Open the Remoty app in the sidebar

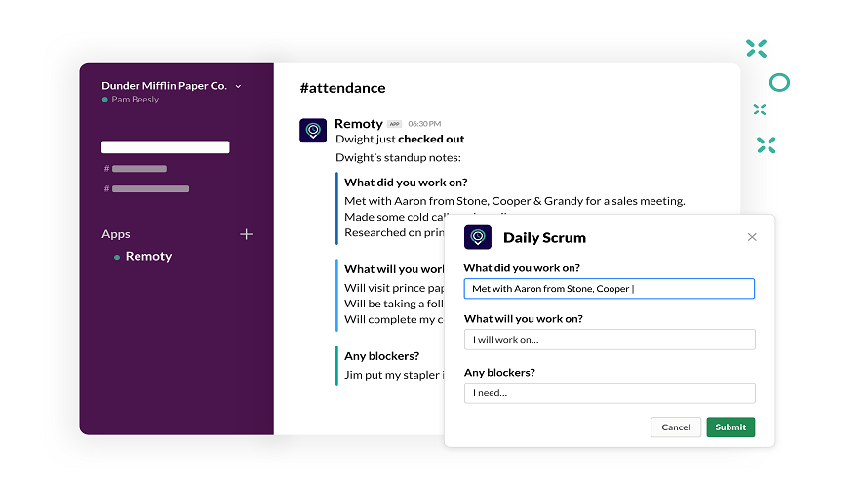click(x=148, y=256)
